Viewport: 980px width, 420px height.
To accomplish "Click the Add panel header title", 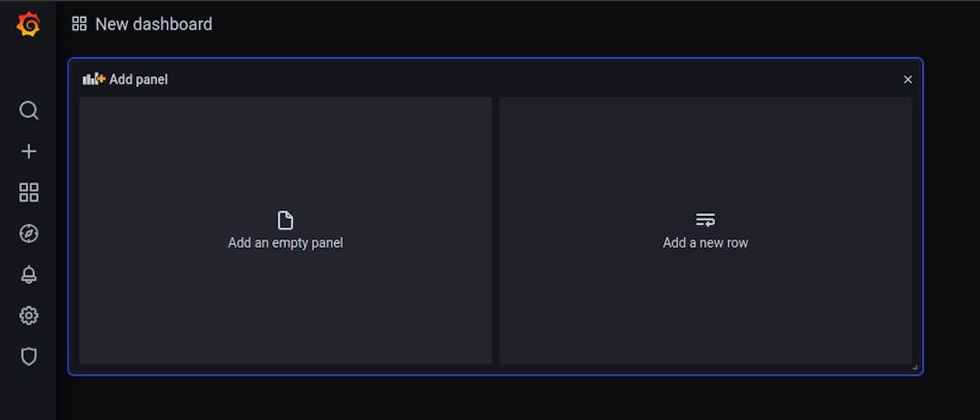I will click(x=139, y=80).
